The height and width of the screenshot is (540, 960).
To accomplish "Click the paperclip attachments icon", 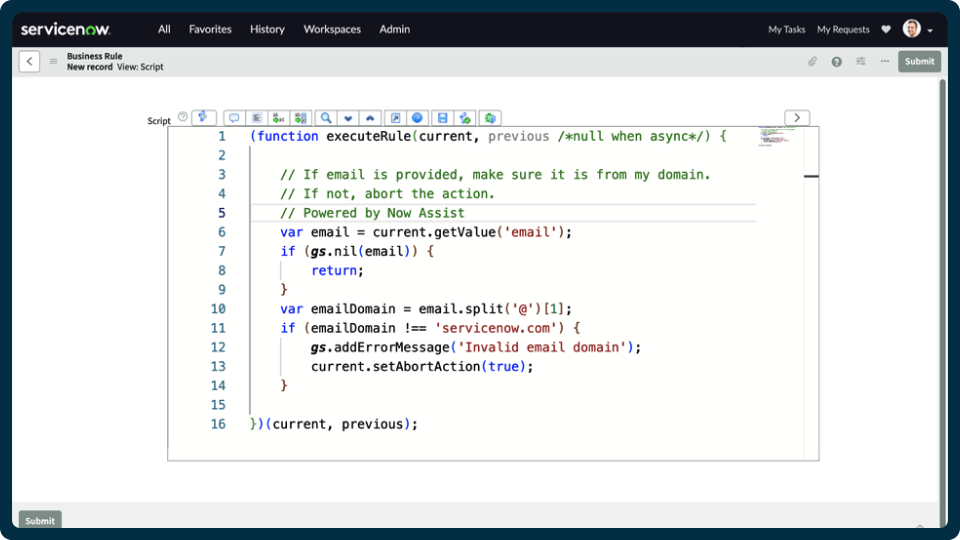I will coord(812,61).
